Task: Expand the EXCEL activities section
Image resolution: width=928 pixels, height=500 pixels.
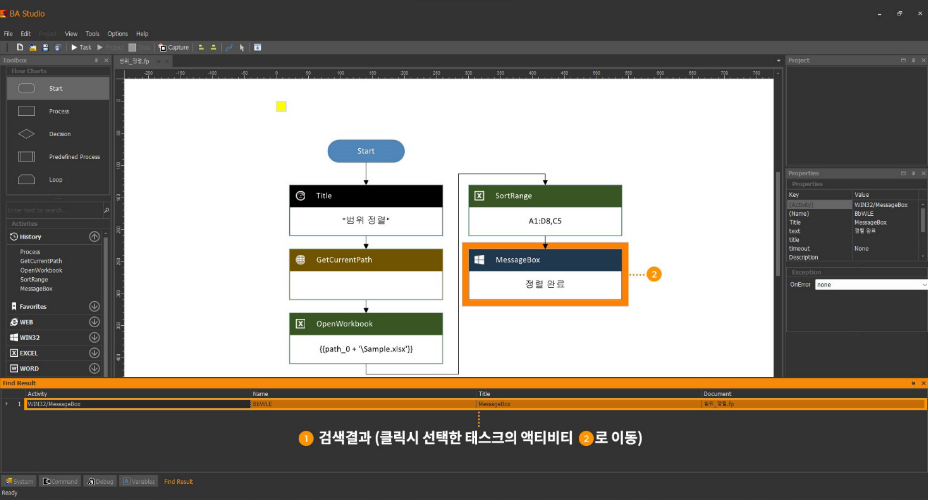Action: point(94,353)
